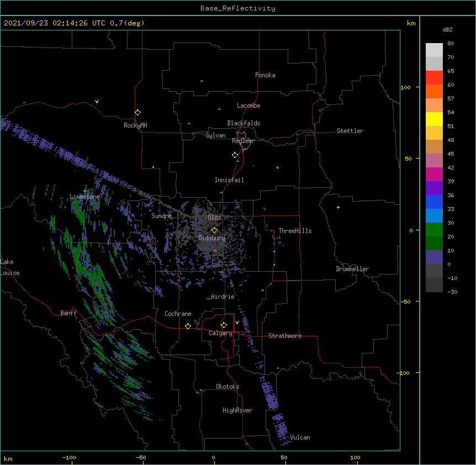The width and height of the screenshot is (476, 465).
Task: Pick the blue 33-36 dBZ legend swatch
Action: pyautogui.click(x=434, y=202)
